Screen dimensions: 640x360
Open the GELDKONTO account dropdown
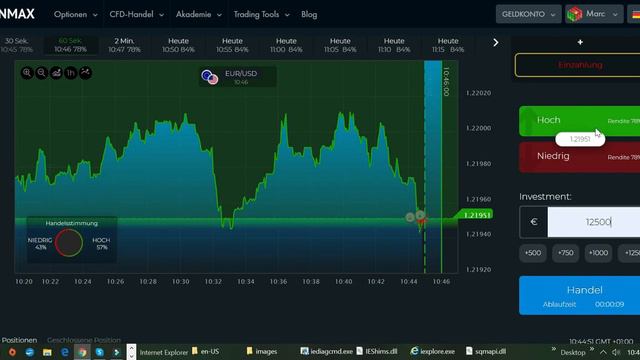point(528,14)
